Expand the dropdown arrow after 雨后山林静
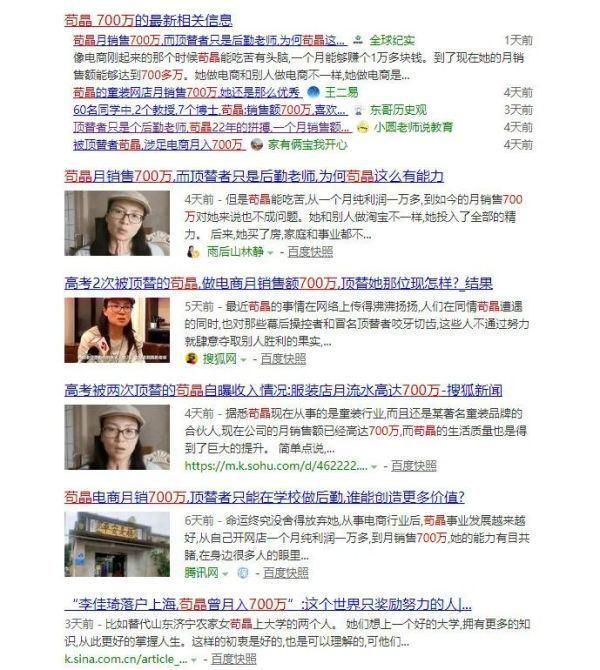 pyautogui.click(x=270, y=253)
